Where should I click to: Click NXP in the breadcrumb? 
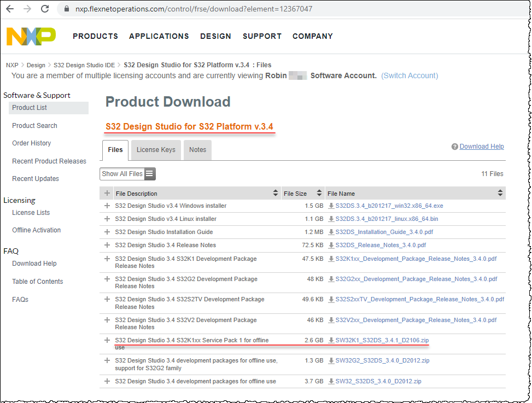pyautogui.click(x=12, y=65)
